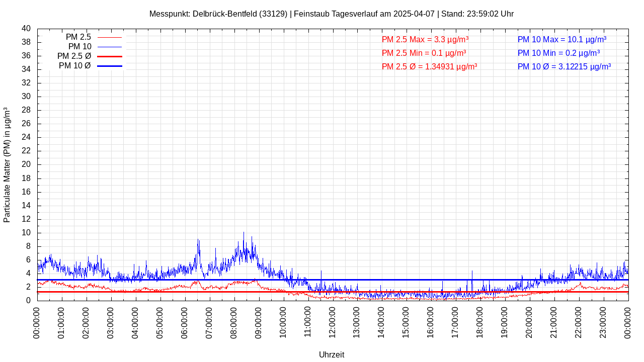Screen dimensions: 644x362
Task: Click the 20 value on the y-axis
Action: (26, 164)
